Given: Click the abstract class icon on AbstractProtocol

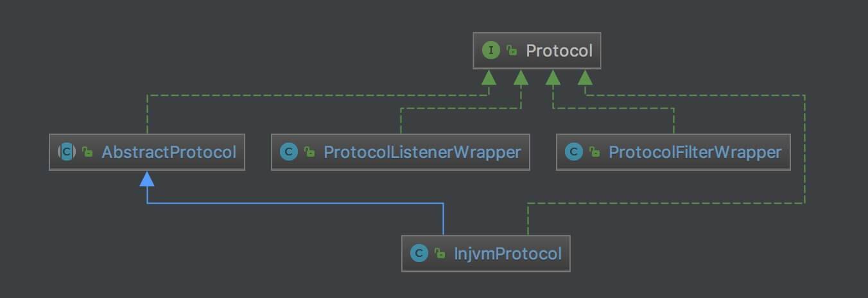Looking at the screenshot, I should [67, 152].
